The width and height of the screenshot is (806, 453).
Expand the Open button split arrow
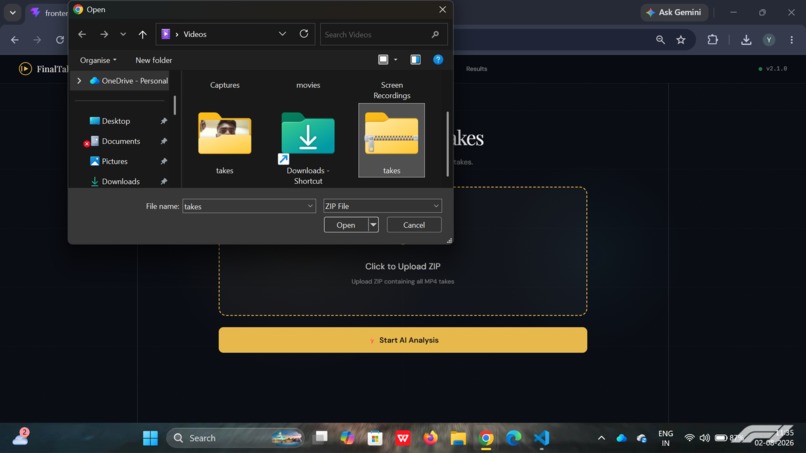pyautogui.click(x=373, y=225)
